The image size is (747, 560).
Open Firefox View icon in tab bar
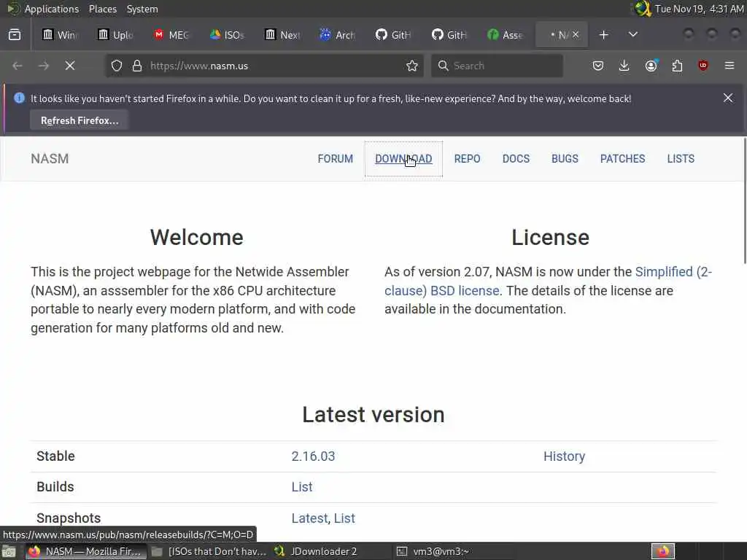tap(15, 35)
